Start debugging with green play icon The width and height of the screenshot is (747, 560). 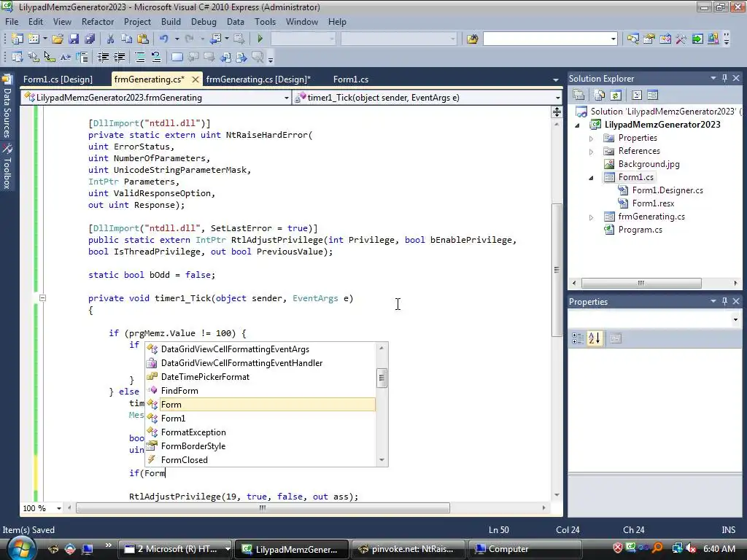260,39
